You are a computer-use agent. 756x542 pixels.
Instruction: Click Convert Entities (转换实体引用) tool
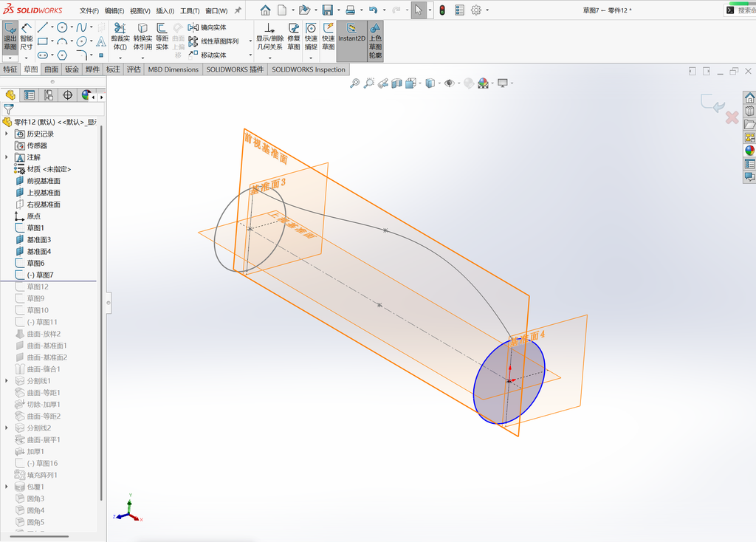click(142, 37)
